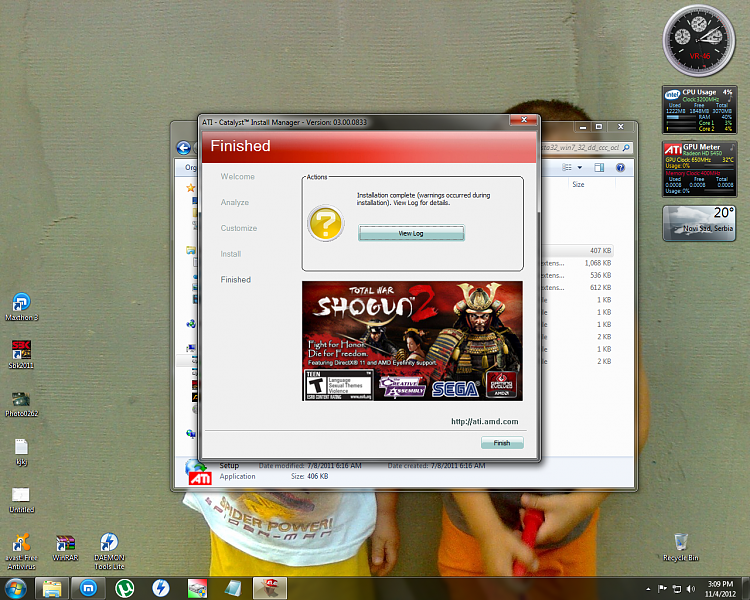Open Photo0262 desktop file
This screenshot has height=600, width=750.
[x=21, y=403]
